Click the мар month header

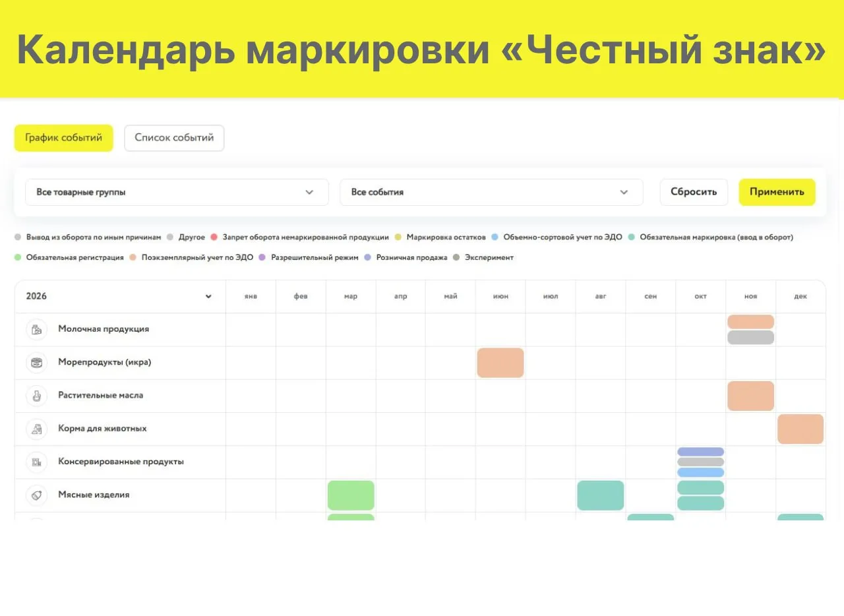(x=351, y=296)
